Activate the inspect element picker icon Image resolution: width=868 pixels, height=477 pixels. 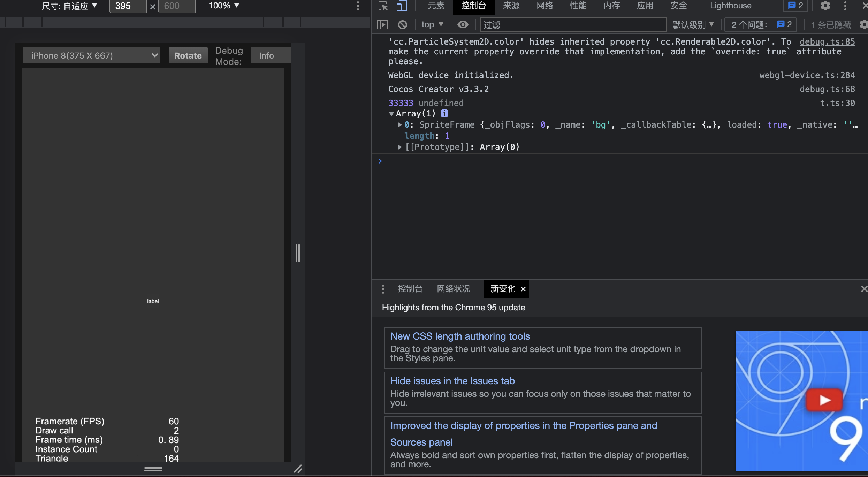pos(383,6)
